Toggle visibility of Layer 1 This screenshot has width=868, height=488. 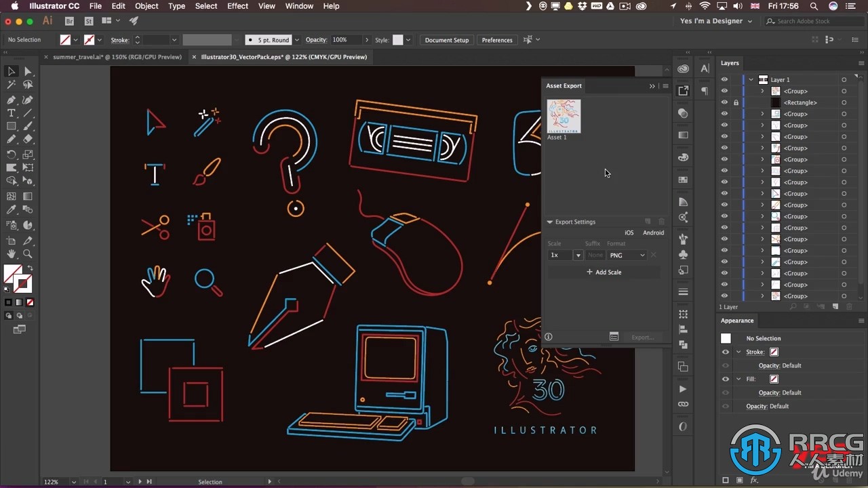click(724, 79)
